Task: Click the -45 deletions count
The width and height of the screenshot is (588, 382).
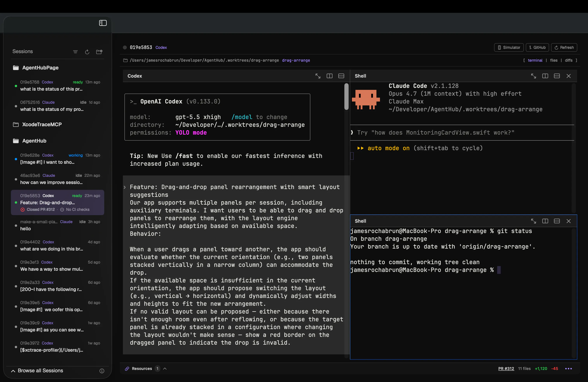Action: (x=555, y=369)
